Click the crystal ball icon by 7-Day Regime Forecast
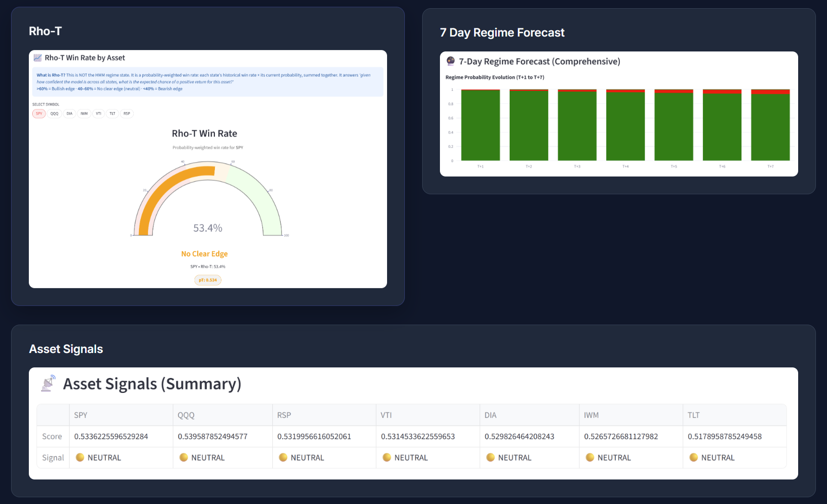827x504 pixels. 451,61
